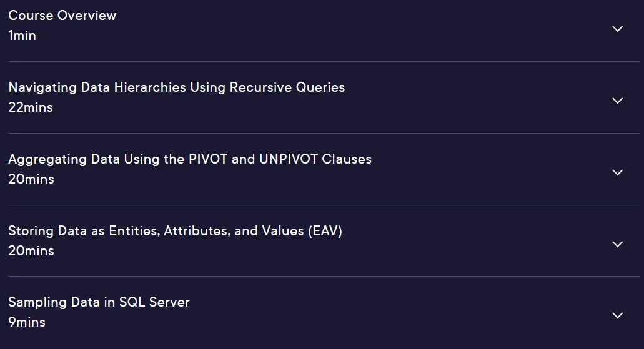Open the Course Overview title

62,16
